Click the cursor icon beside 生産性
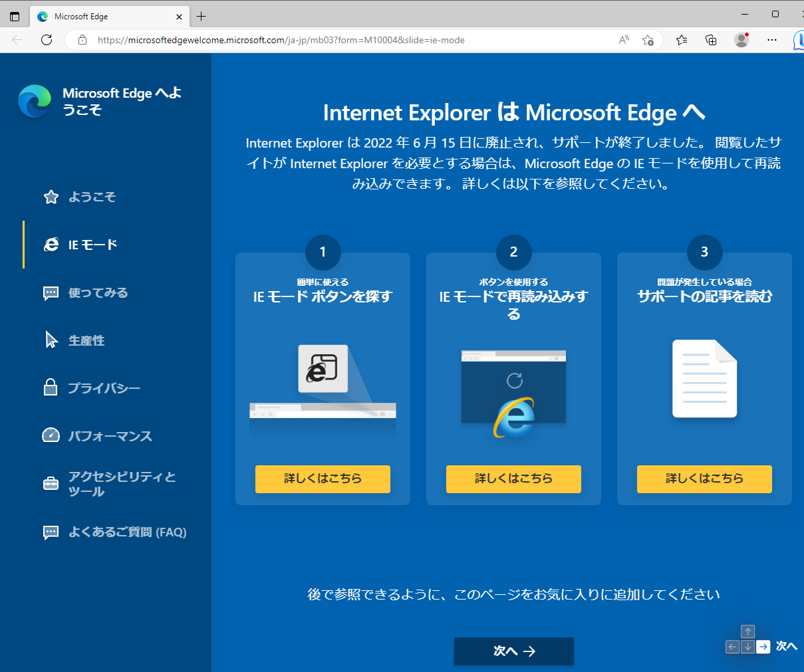 click(x=51, y=340)
